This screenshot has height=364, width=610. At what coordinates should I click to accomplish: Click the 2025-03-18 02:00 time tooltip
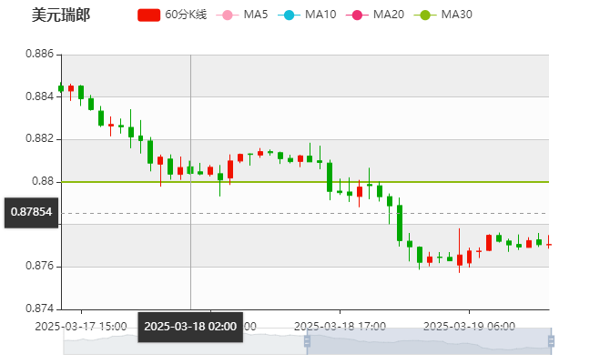point(190,326)
